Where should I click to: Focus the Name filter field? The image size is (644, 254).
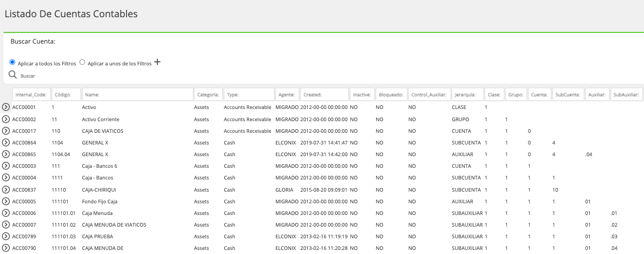click(137, 94)
